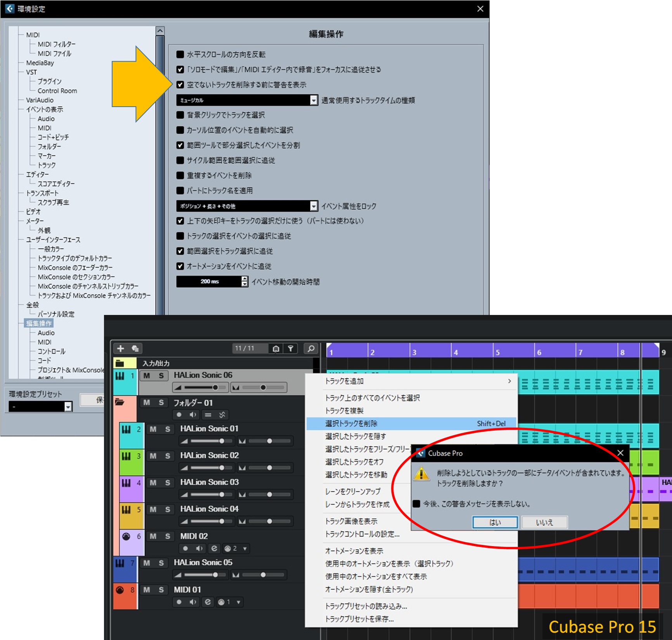
Task: Click the open folder icon of フォルダー 01
Action: coord(120,402)
